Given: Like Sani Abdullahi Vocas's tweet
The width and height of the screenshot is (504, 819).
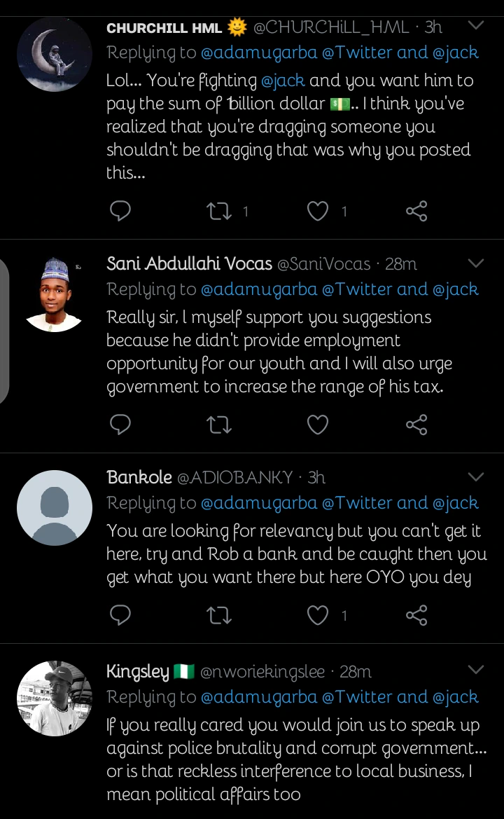Looking at the screenshot, I should click(318, 424).
